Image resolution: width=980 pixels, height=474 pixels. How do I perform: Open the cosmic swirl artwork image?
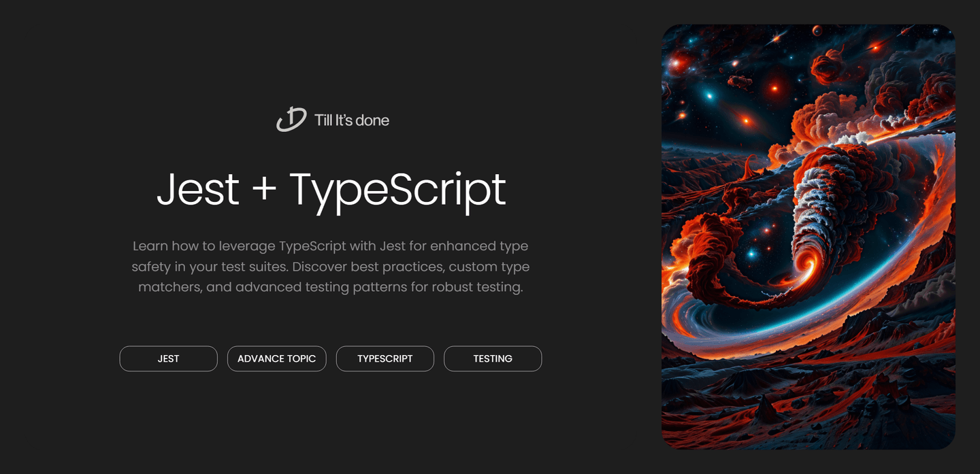coord(808,237)
